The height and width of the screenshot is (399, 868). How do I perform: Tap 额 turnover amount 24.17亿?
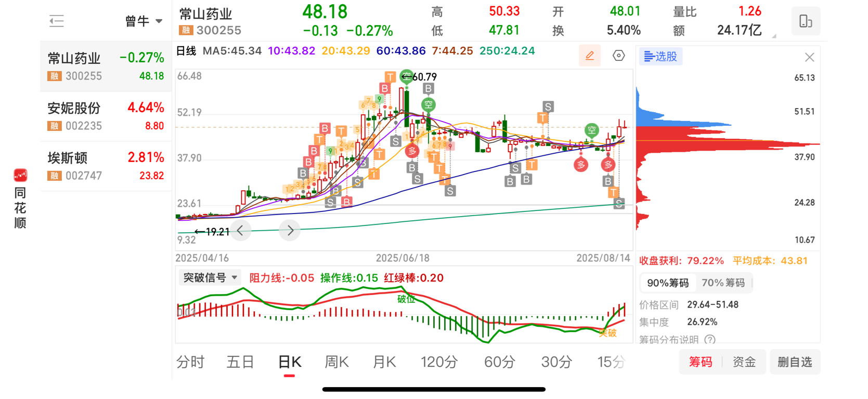[x=739, y=31]
